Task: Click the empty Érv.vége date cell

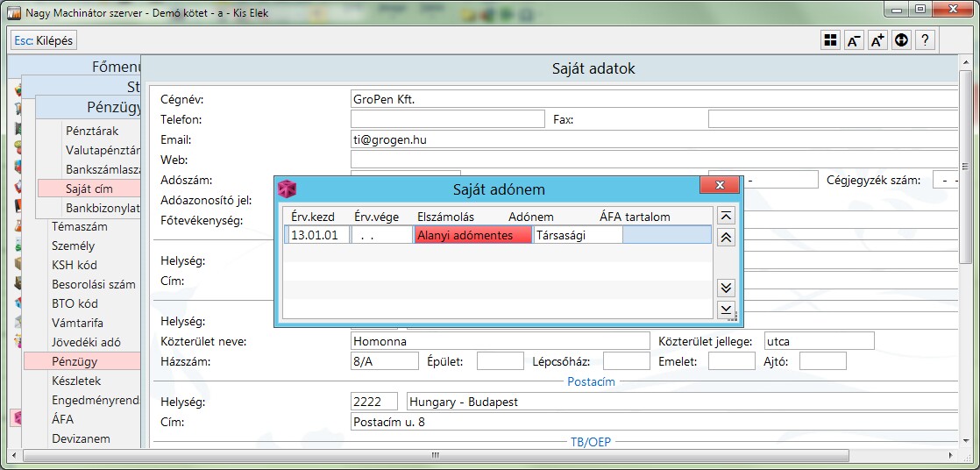Action: [382, 235]
